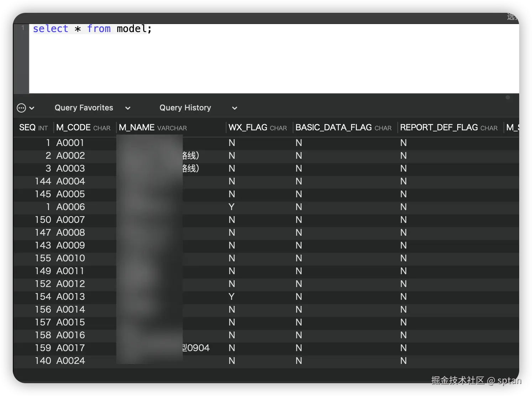
Task: Click REPORT_DEF_FLAG value N in row A0010
Action: [403, 258]
